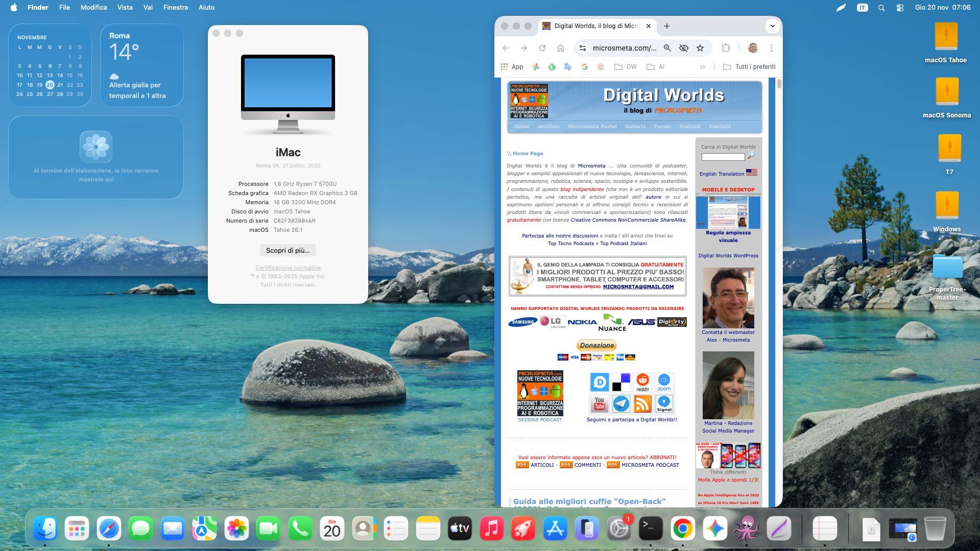Image resolution: width=980 pixels, height=551 pixels.
Task: Toggle the crossed-eye icon in the address bar
Action: 683,47
